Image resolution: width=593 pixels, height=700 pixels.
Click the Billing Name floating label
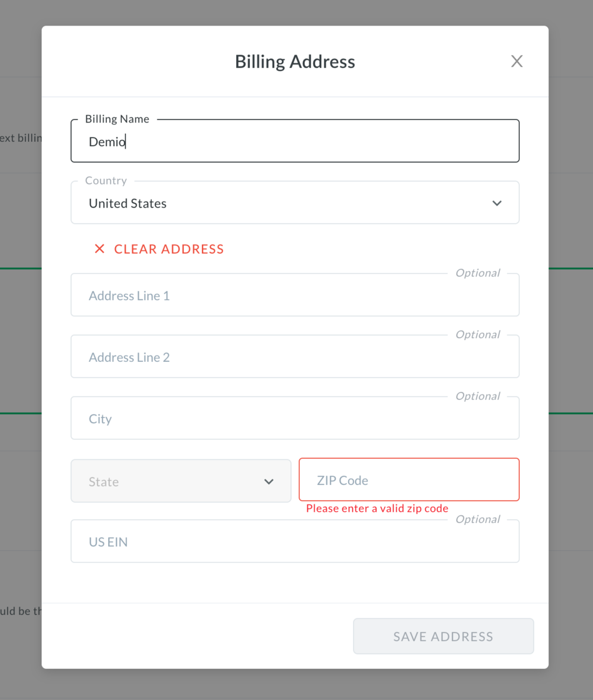(x=117, y=119)
